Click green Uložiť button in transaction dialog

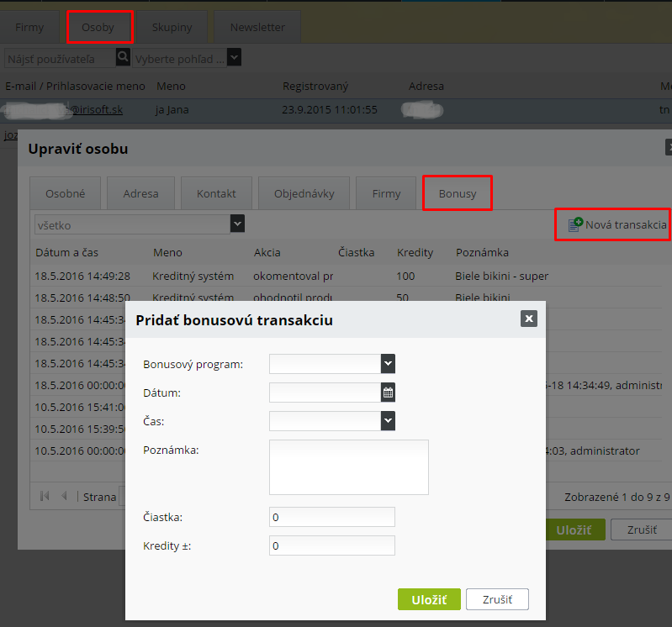pyautogui.click(x=429, y=599)
